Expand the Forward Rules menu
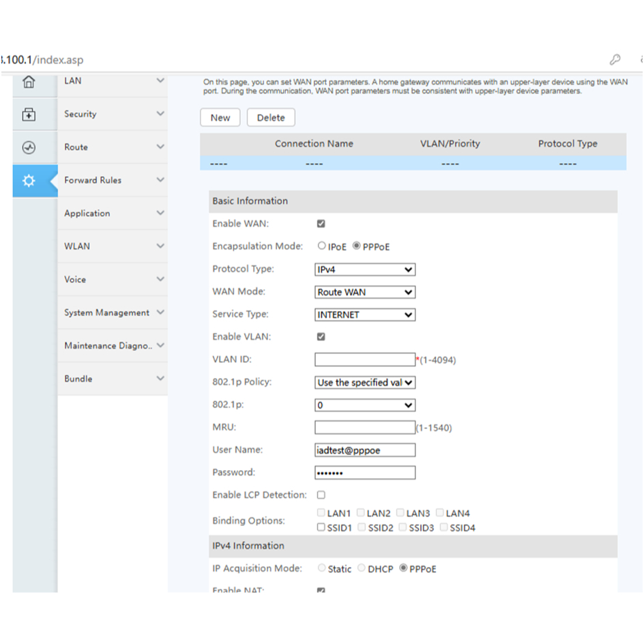Viewport: 644px width, 644px height. click(112, 180)
